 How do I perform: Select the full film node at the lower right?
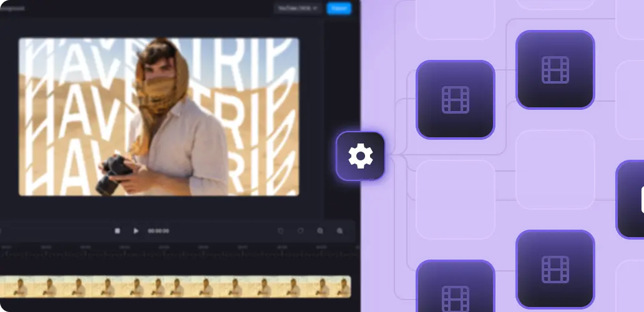point(555,269)
